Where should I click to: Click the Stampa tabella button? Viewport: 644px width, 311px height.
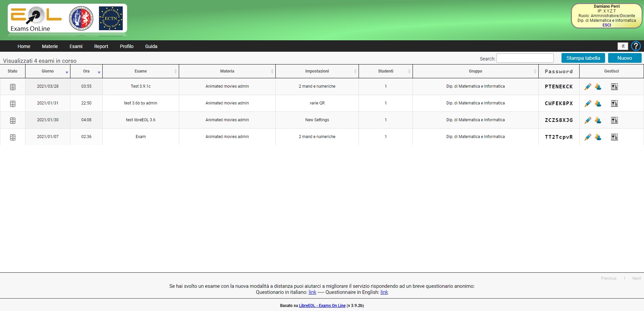[583, 58]
